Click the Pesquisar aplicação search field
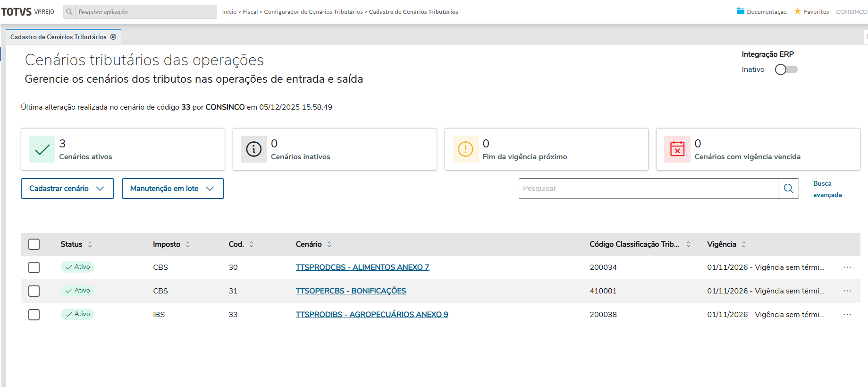This screenshot has height=387, width=868. pos(146,12)
